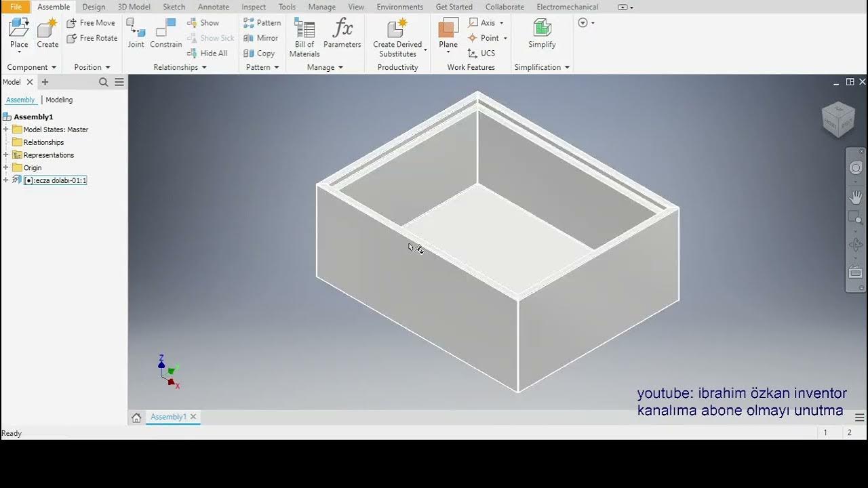Select the Assembly browser view

[20, 100]
